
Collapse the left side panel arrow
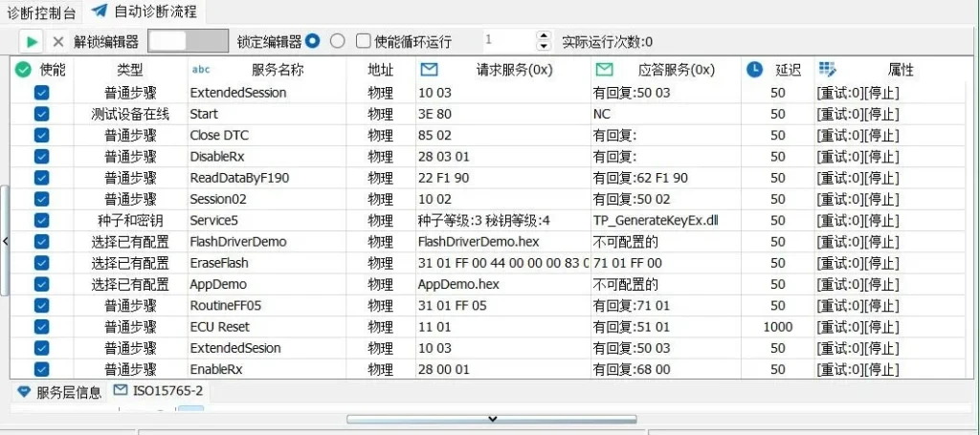pos(5,242)
